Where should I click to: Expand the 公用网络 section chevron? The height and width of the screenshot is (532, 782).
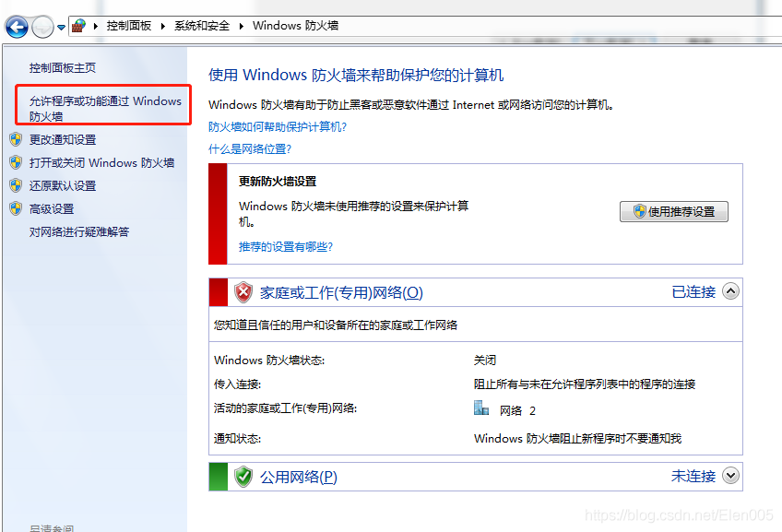click(x=730, y=475)
